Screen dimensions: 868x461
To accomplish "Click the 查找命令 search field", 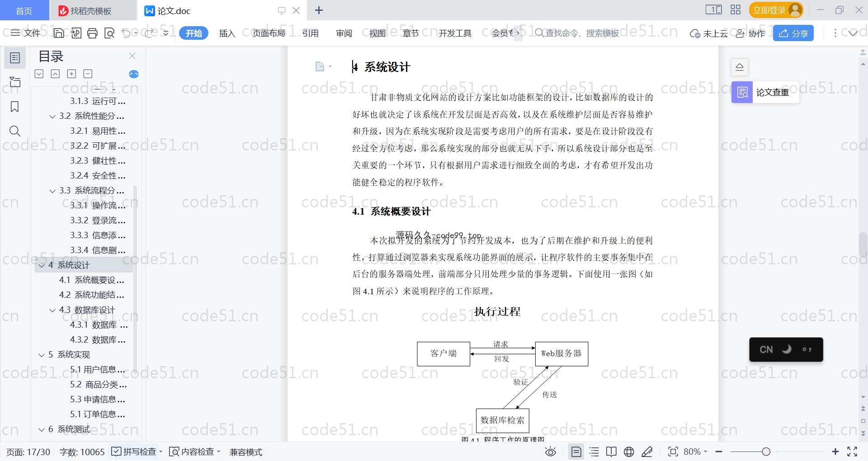I will pyautogui.click(x=577, y=33).
